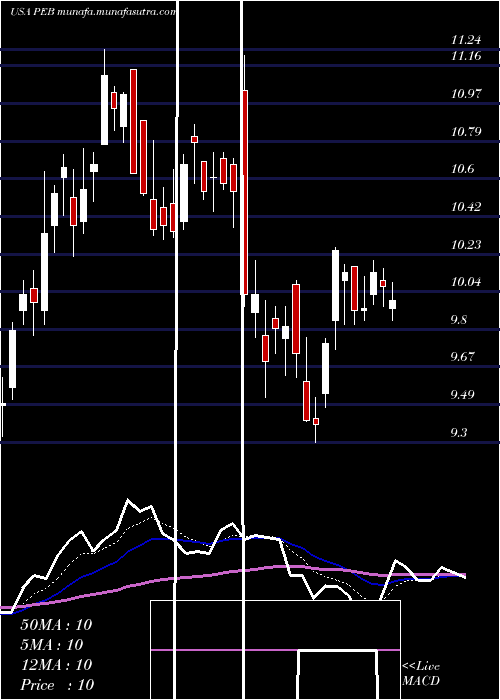Image resolution: width=500 pixels, height=700 pixels.
Task: Click the 10.97 price axis label
Action: click(466, 94)
